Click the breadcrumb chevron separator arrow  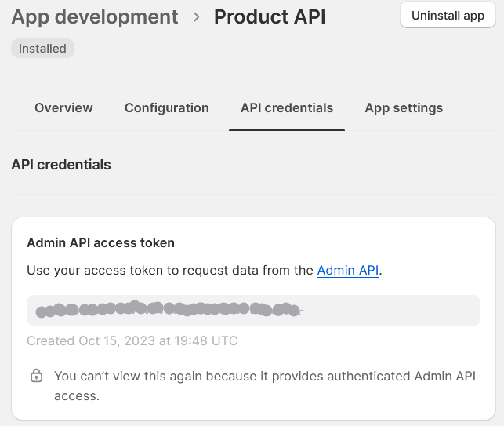pos(196,16)
